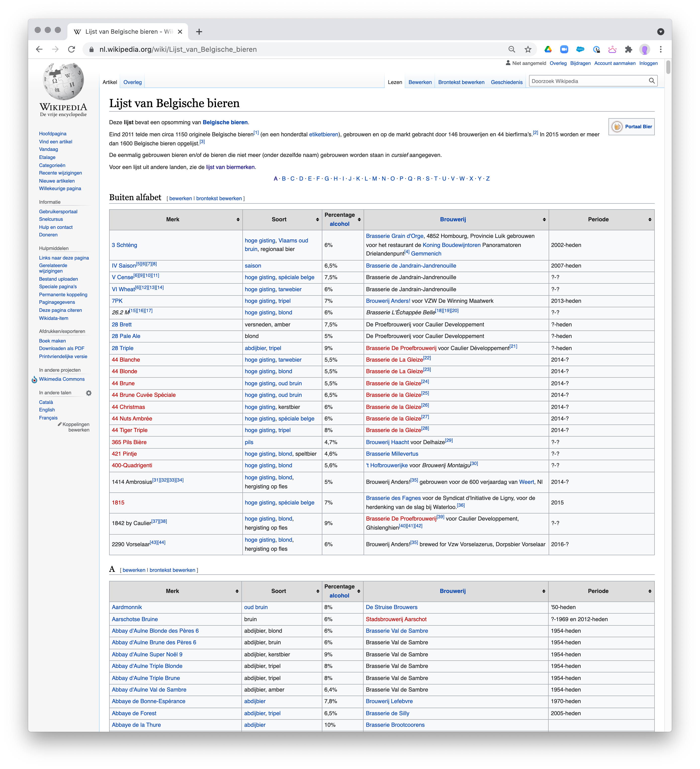Click the search magnifier in Wikipedia search box
This screenshot has width=700, height=769.
(651, 81)
